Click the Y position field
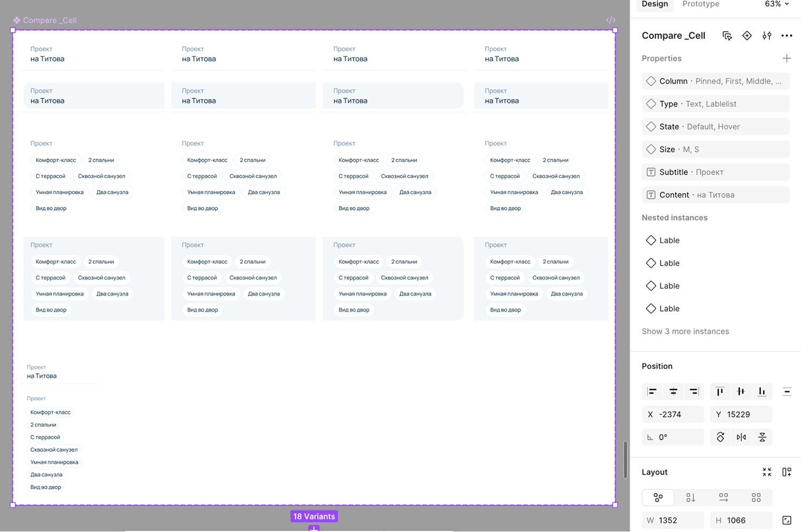 pos(741,414)
